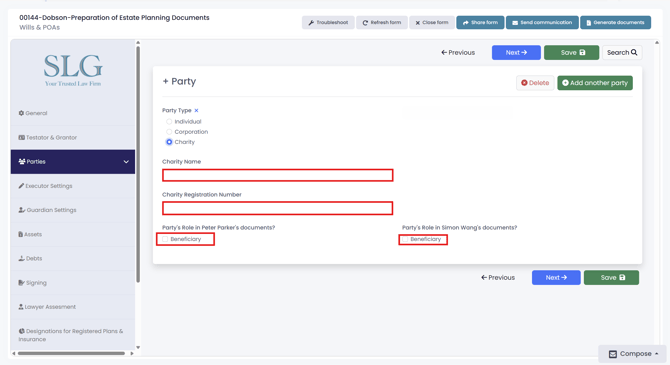
Task: Open Debts section
Action: coord(73,259)
